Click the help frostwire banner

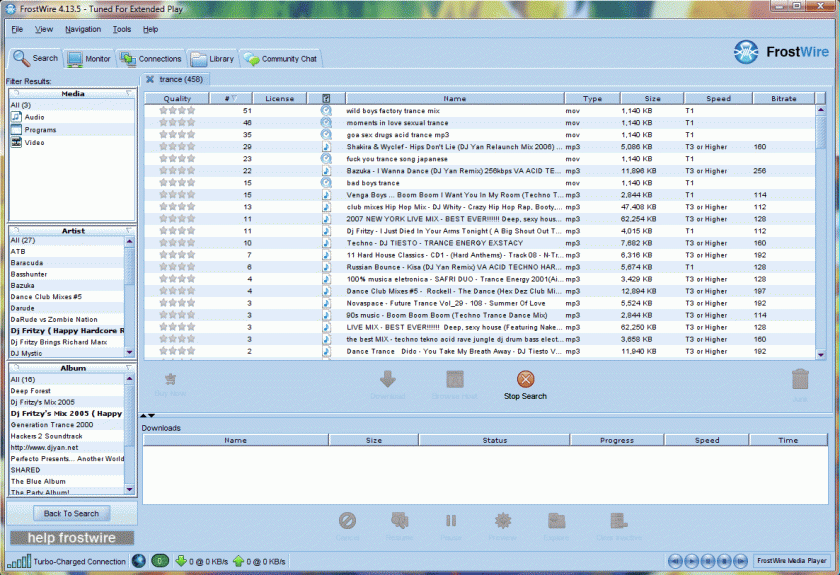72,537
